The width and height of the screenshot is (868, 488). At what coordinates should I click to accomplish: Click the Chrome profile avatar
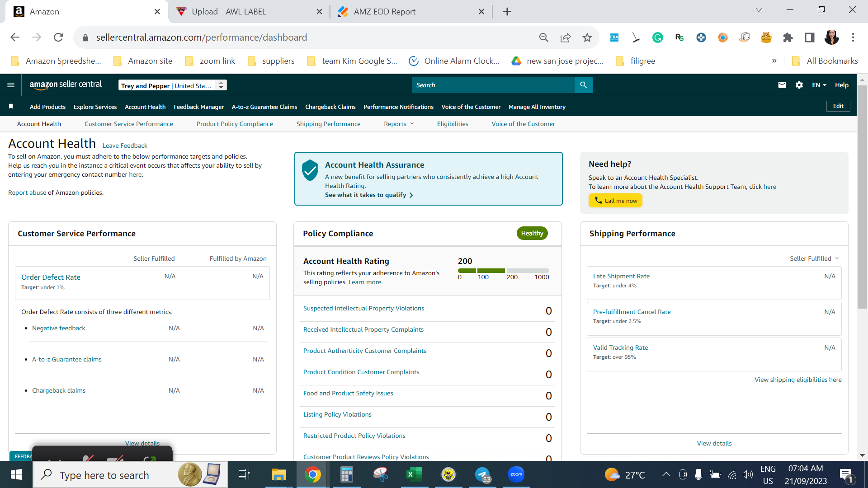[x=831, y=38]
